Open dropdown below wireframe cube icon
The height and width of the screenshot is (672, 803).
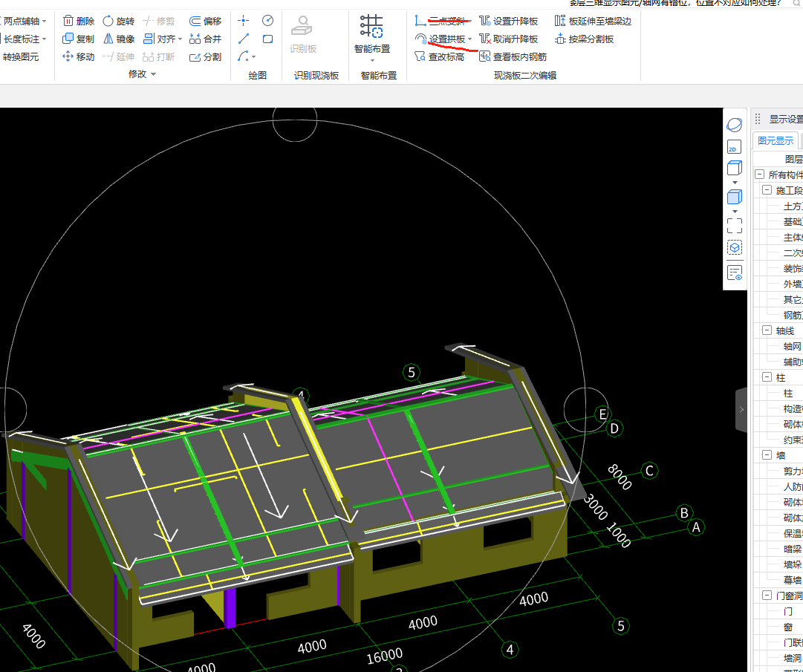pos(735,183)
